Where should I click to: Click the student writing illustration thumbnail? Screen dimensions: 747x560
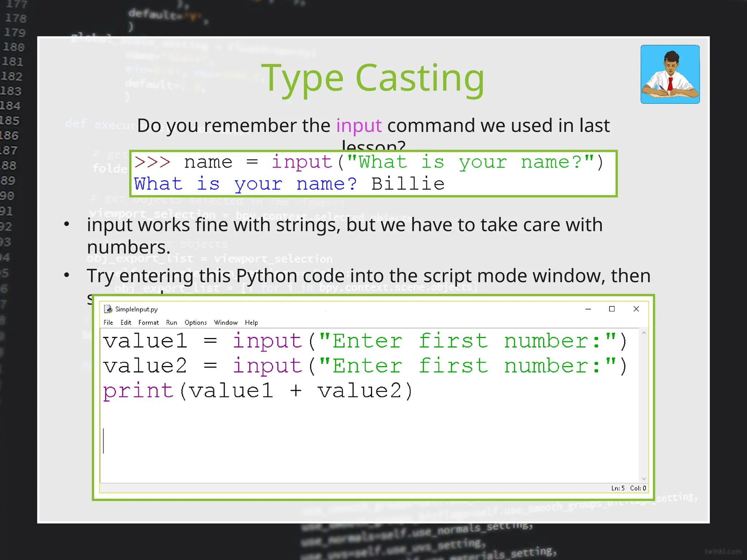click(x=670, y=74)
